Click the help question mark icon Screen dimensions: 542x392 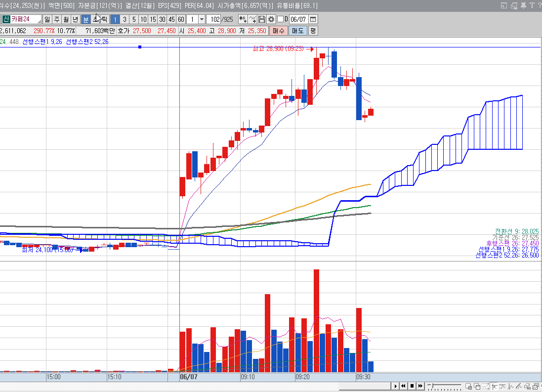539,5
